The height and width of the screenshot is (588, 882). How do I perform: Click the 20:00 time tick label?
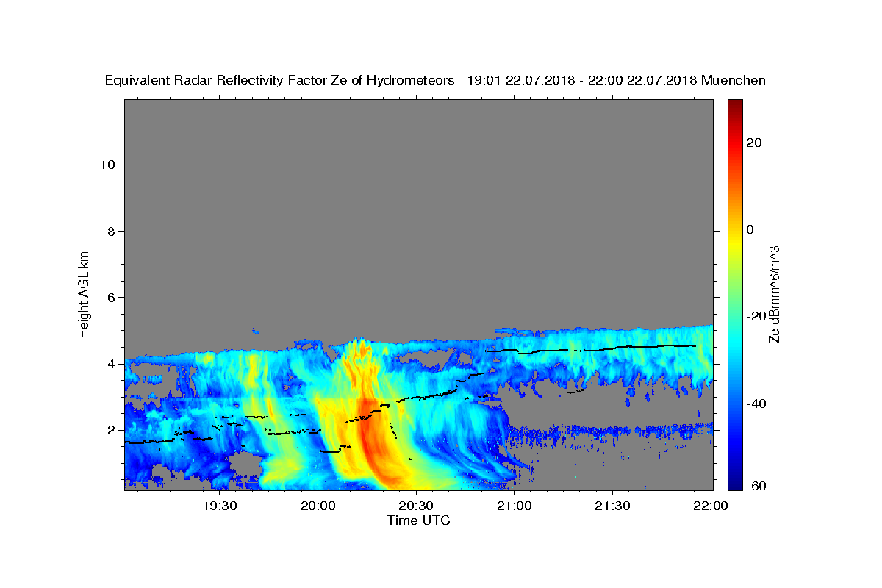click(x=318, y=506)
